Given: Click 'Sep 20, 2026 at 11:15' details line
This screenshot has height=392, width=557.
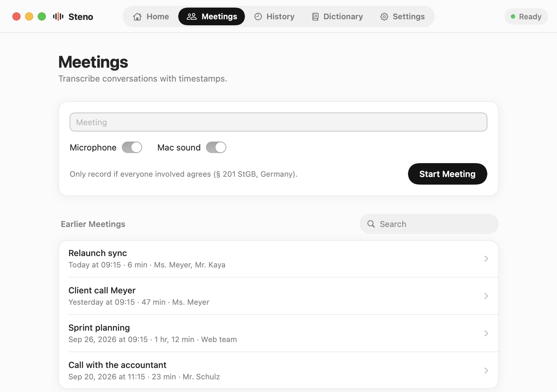Looking at the screenshot, I should [x=144, y=377].
